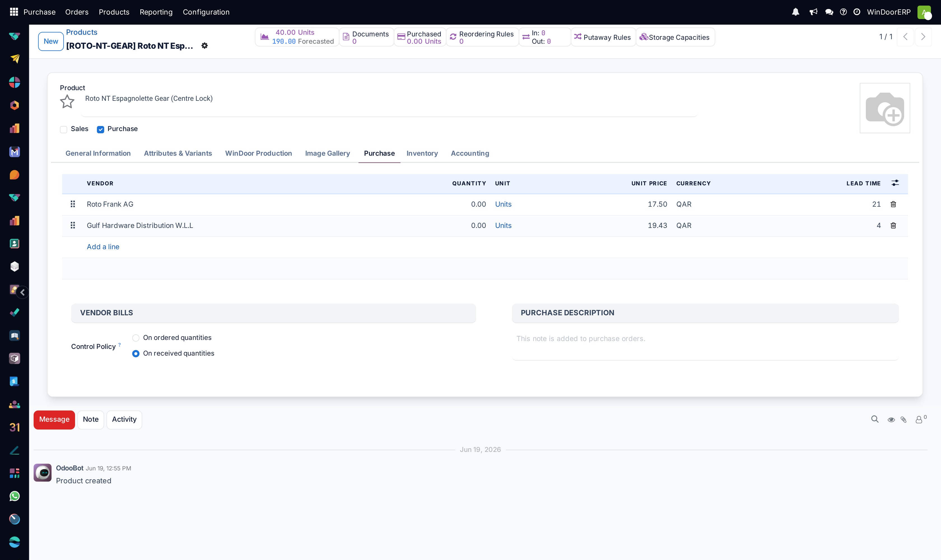This screenshot has width=941, height=560.
Task: Click the chatter eye icon
Action: 891,420
